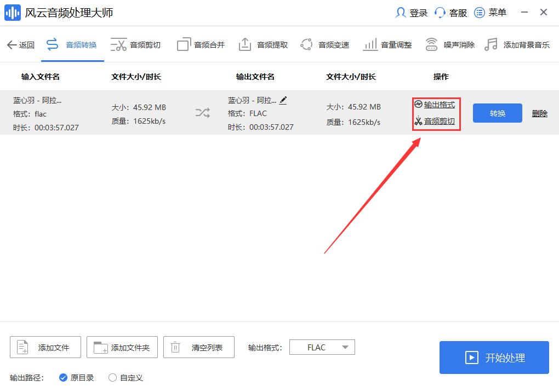The image size is (559, 392).
Task: Click the 删除 delete link for the file
Action: point(539,113)
